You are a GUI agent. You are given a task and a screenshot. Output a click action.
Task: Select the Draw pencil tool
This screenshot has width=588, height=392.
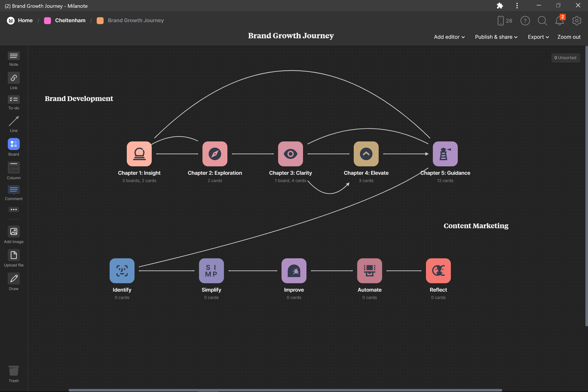[x=13, y=278]
